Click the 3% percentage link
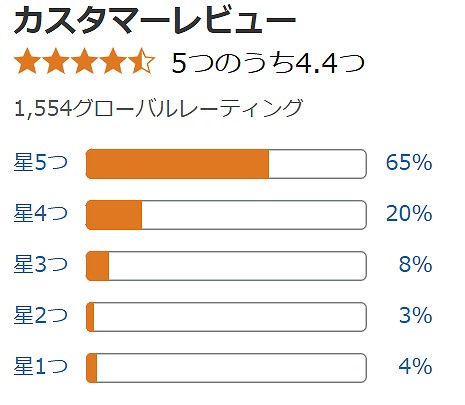Screen dimensions: 465x405 click(415, 316)
